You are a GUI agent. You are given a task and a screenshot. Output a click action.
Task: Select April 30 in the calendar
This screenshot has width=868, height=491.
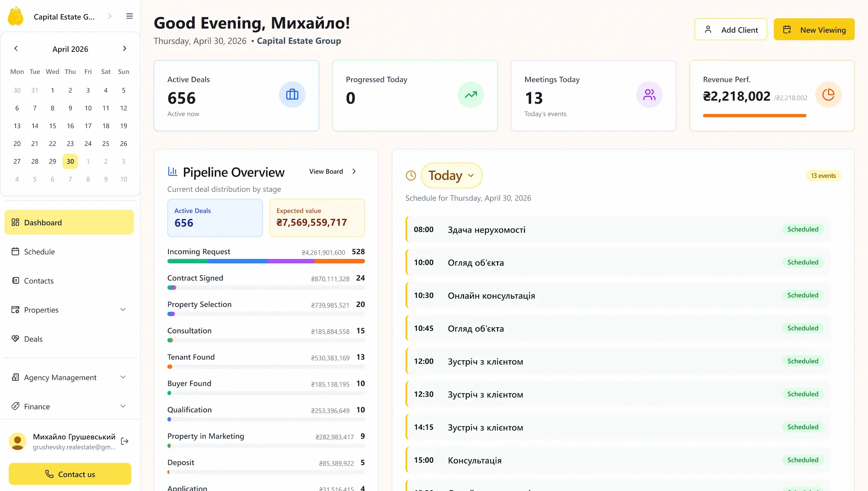[70, 161]
